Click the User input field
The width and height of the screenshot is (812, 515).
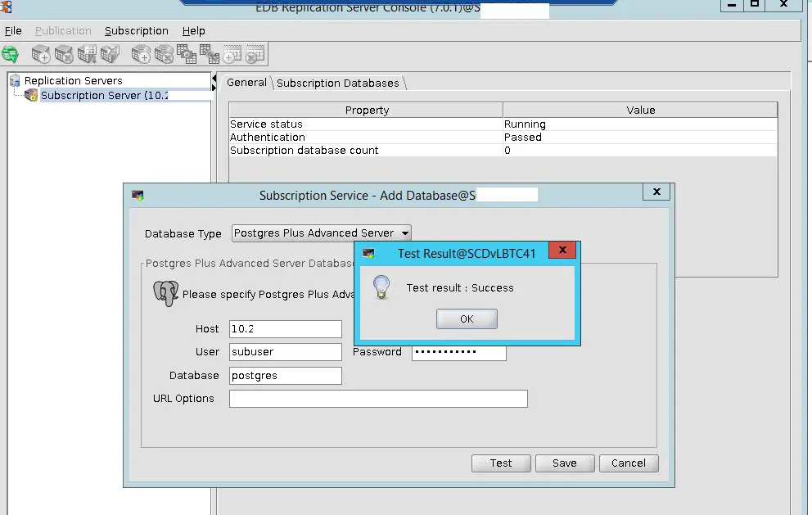click(286, 352)
